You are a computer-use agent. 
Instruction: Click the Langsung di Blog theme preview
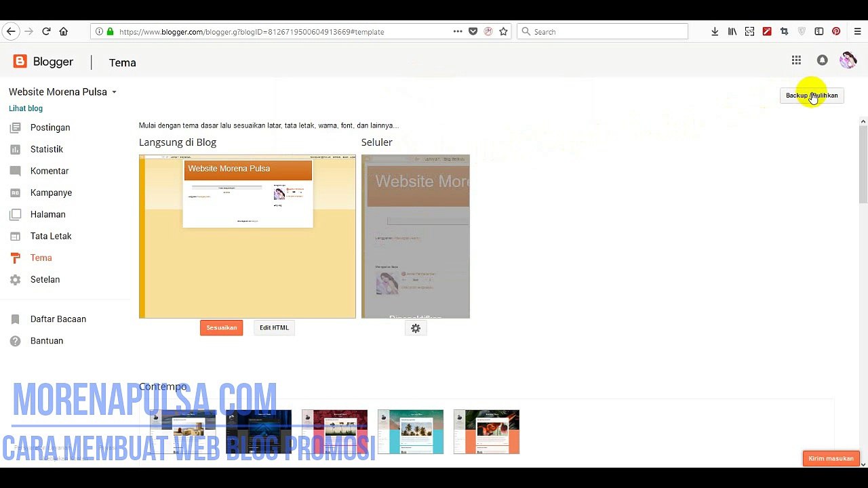pos(248,237)
